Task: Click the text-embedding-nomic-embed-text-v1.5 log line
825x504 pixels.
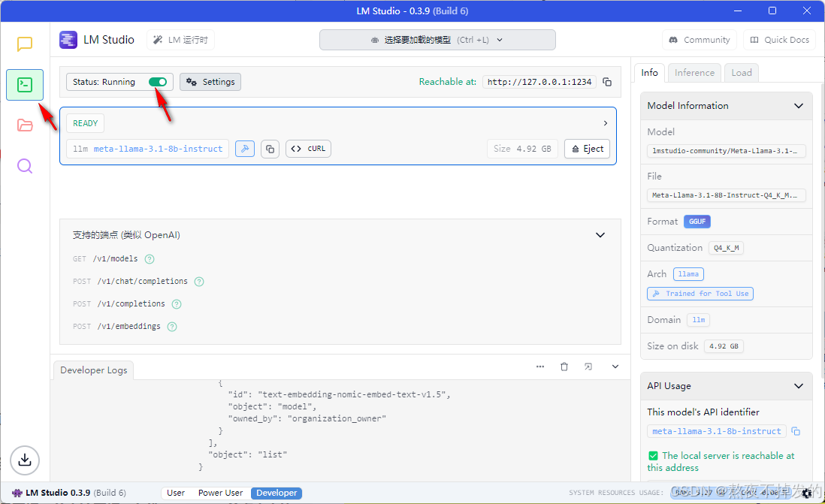Action: click(x=339, y=394)
